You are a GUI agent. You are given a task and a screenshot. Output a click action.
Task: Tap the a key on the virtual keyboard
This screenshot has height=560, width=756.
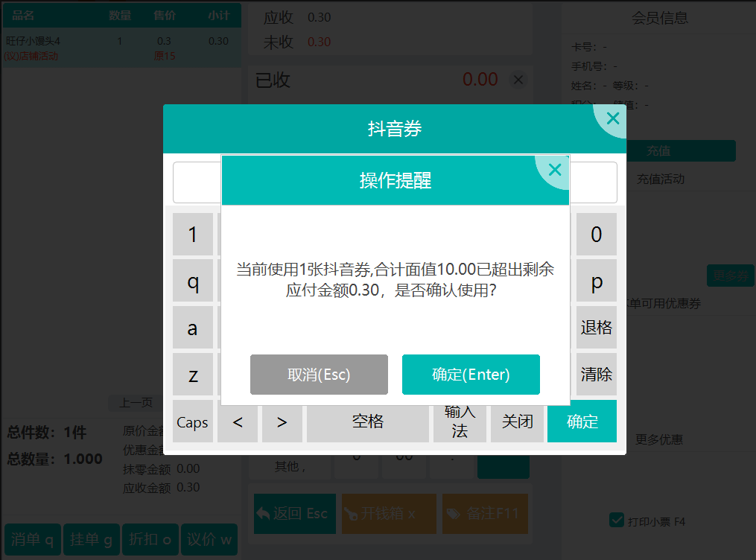[193, 328]
